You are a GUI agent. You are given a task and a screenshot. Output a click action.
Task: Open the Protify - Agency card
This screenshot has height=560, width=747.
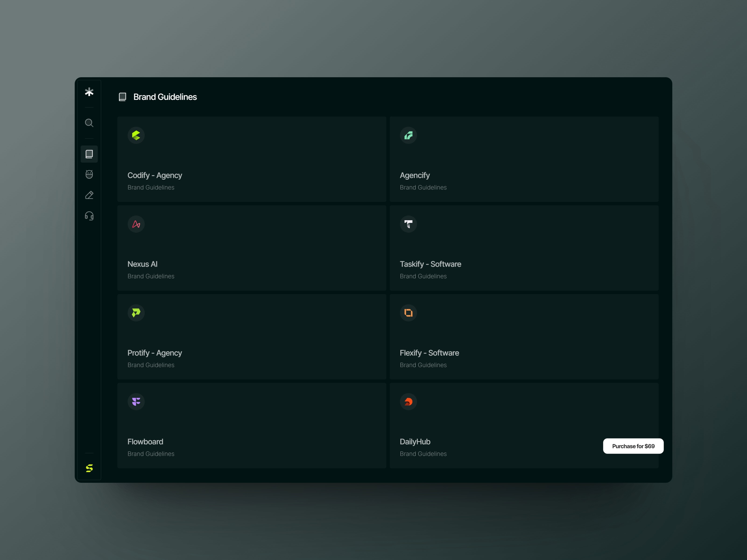(252, 336)
